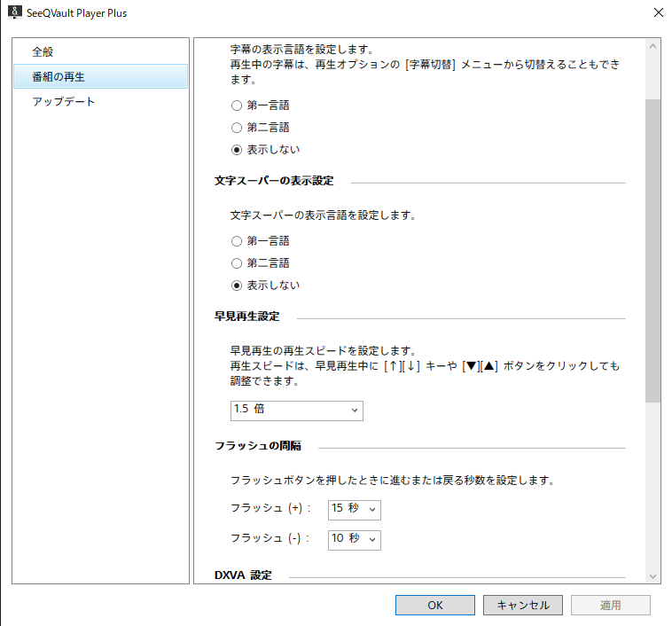This screenshot has width=672, height=626.
Task: Click the scrollbar down arrow
Action: [652, 575]
